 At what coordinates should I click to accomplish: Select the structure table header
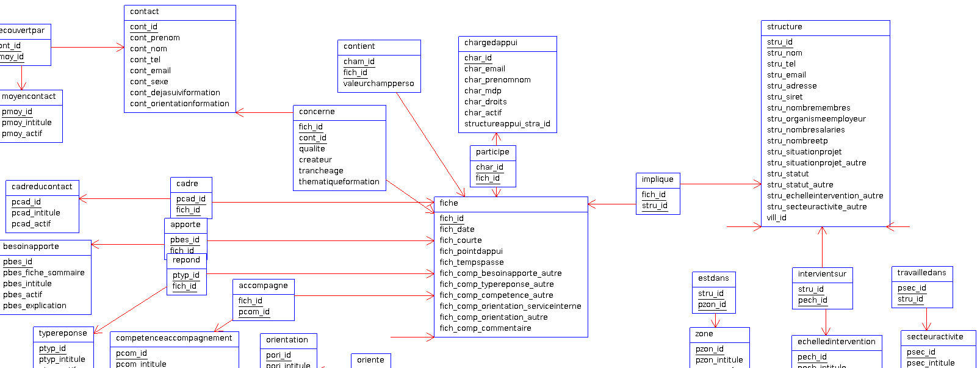[x=785, y=27]
